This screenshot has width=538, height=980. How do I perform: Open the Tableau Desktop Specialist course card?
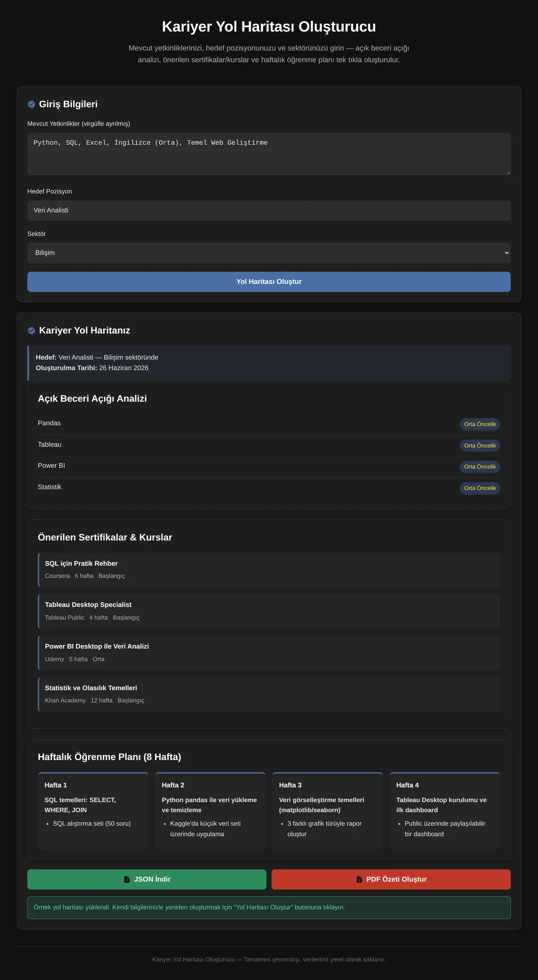[x=269, y=611]
